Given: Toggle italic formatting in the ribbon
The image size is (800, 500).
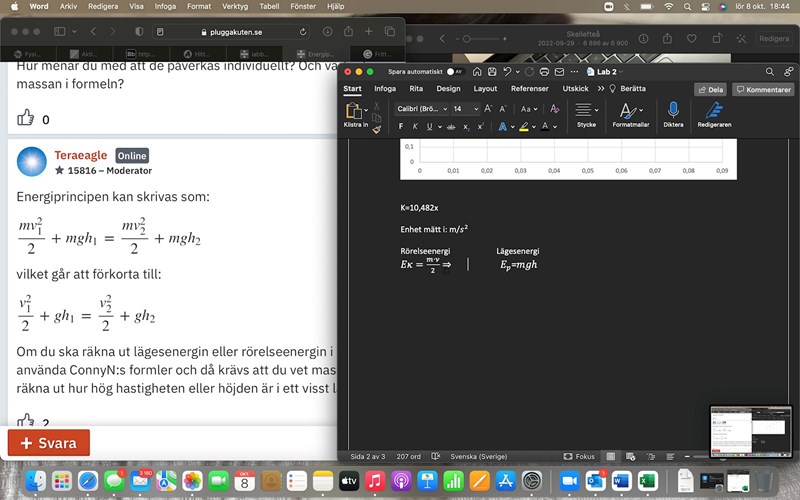Looking at the screenshot, I should pos(415,127).
